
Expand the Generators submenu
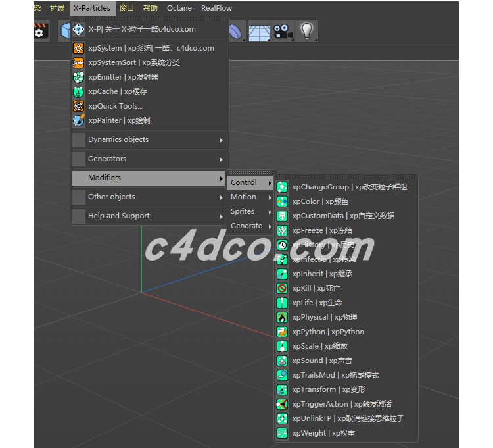pyautogui.click(x=149, y=159)
